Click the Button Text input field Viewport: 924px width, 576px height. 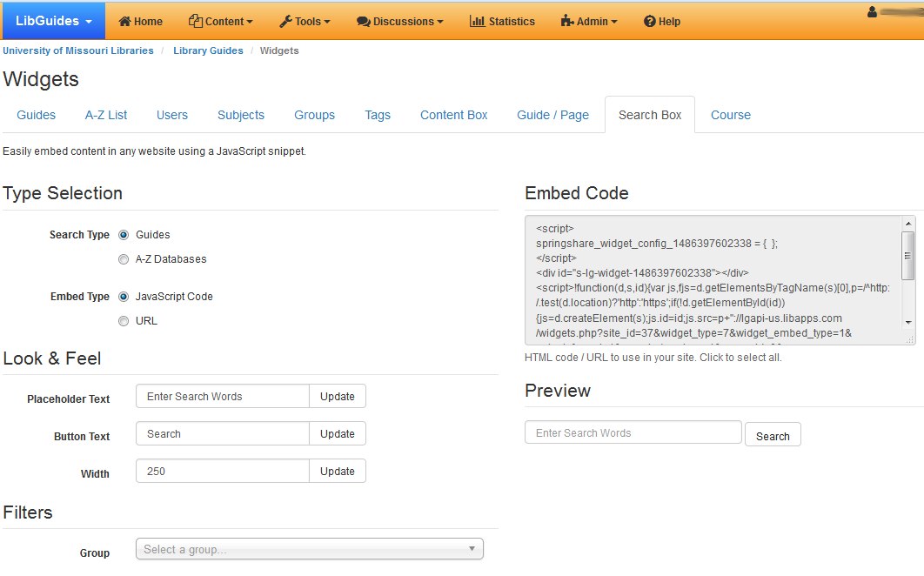click(x=223, y=434)
